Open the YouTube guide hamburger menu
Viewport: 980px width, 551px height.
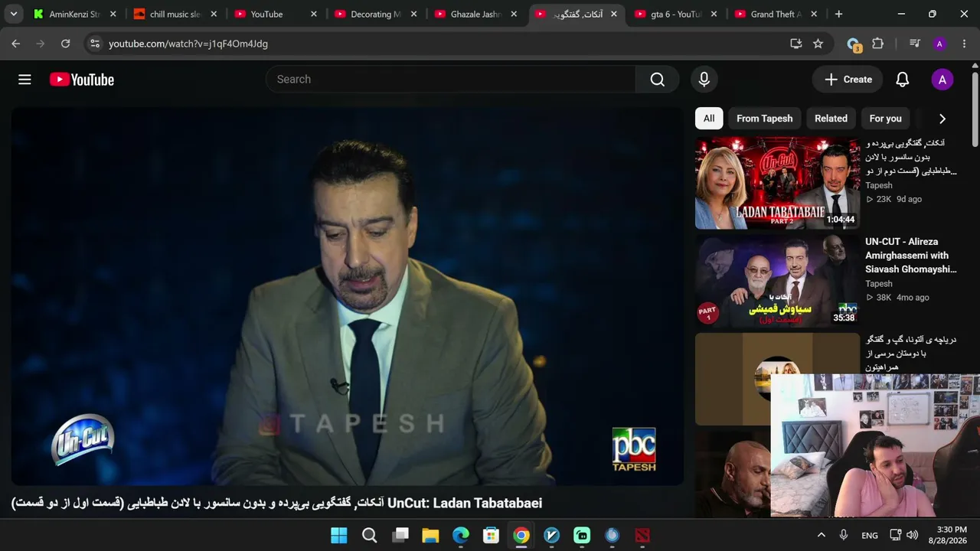pyautogui.click(x=24, y=80)
